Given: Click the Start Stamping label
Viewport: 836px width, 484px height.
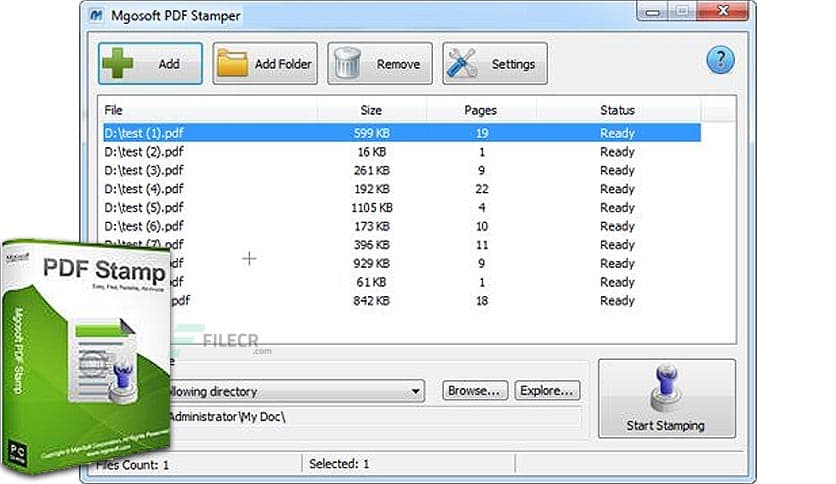Looking at the screenshot, I should point(665,425).
